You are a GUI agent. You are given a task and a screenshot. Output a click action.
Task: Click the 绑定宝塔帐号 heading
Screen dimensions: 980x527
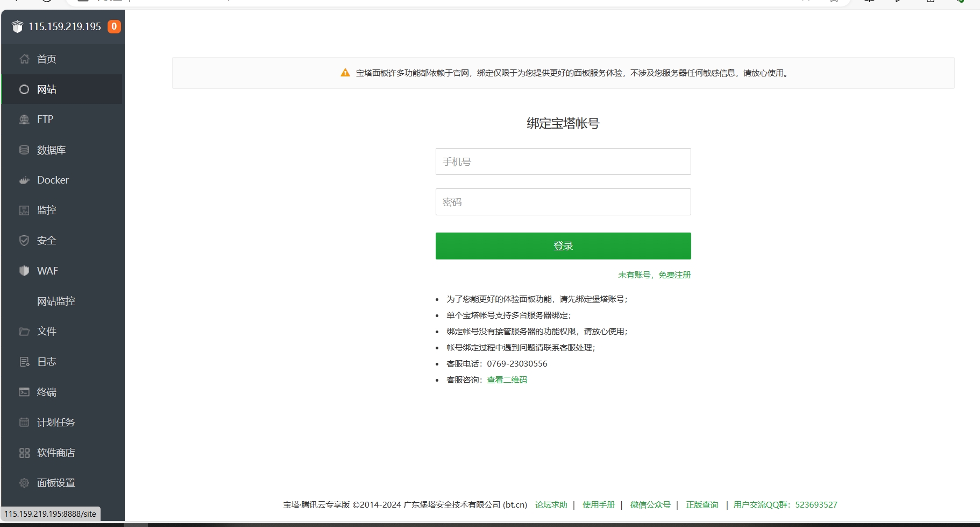[563, 123]
